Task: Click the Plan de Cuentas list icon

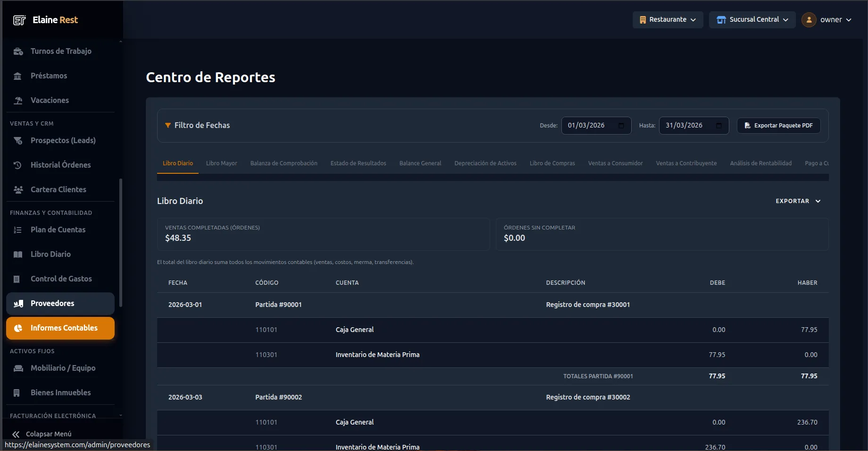Action: (x=18, y=230)
